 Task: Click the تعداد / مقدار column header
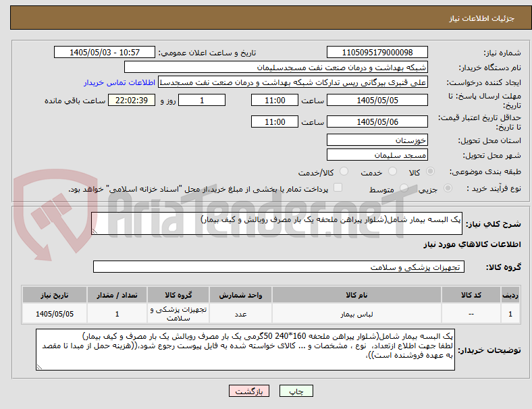[x=117, y=295]
